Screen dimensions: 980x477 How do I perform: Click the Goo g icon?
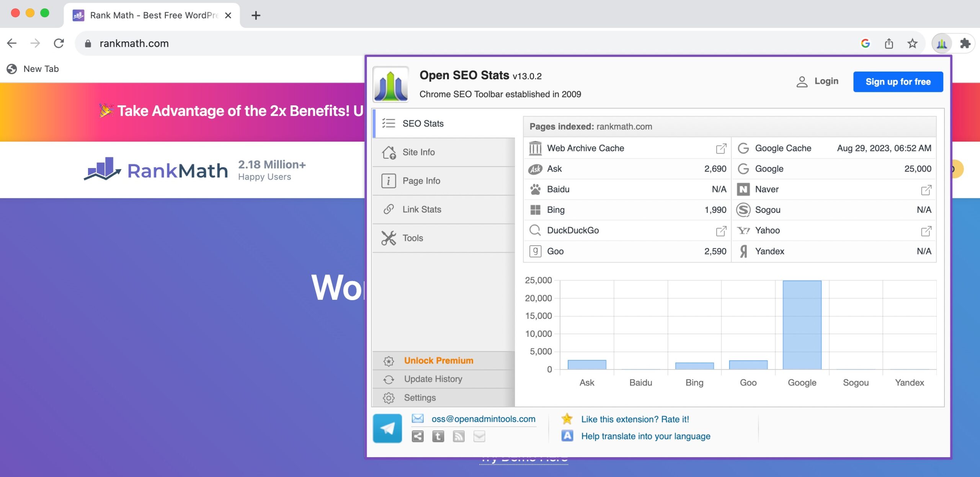pos(535,251)
